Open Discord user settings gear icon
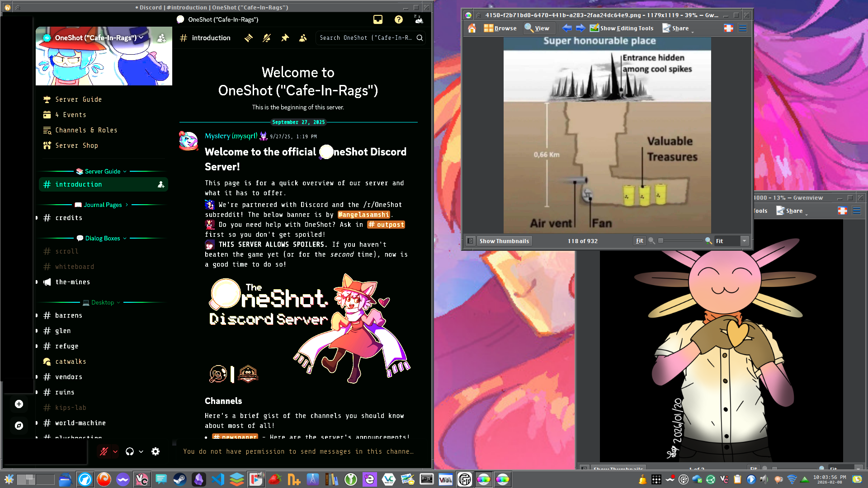Screen dimensions: 868x488 point(156,451)
